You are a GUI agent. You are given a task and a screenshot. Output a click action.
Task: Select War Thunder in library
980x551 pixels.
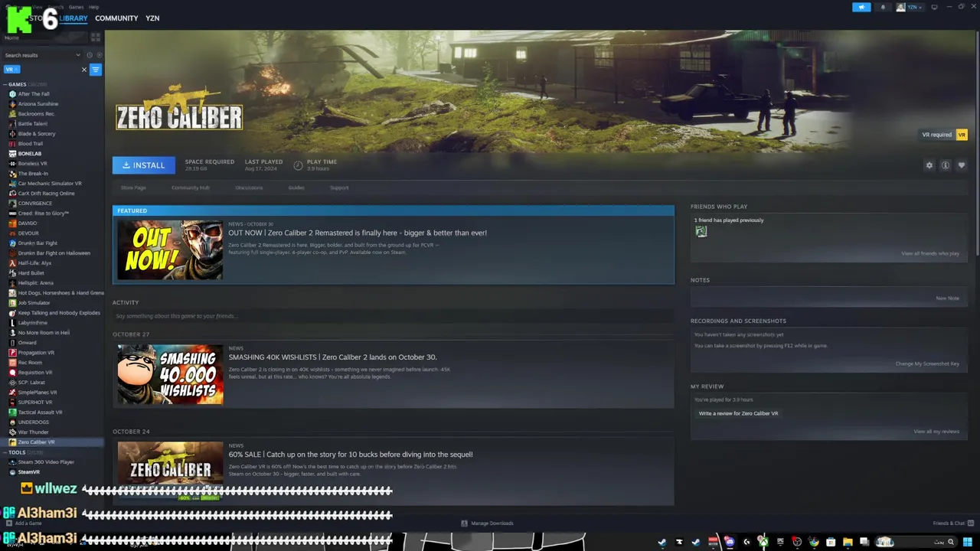coord(33,432)
